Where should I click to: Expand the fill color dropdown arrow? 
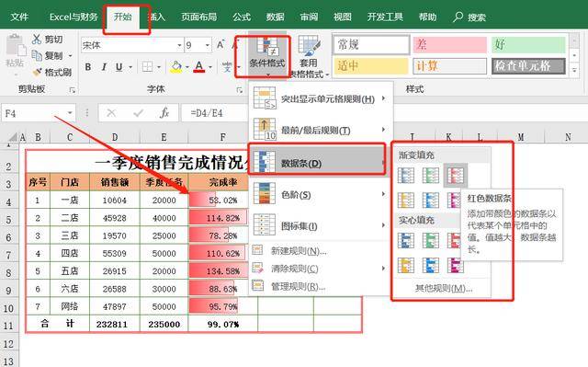click(x=187, y=67)
